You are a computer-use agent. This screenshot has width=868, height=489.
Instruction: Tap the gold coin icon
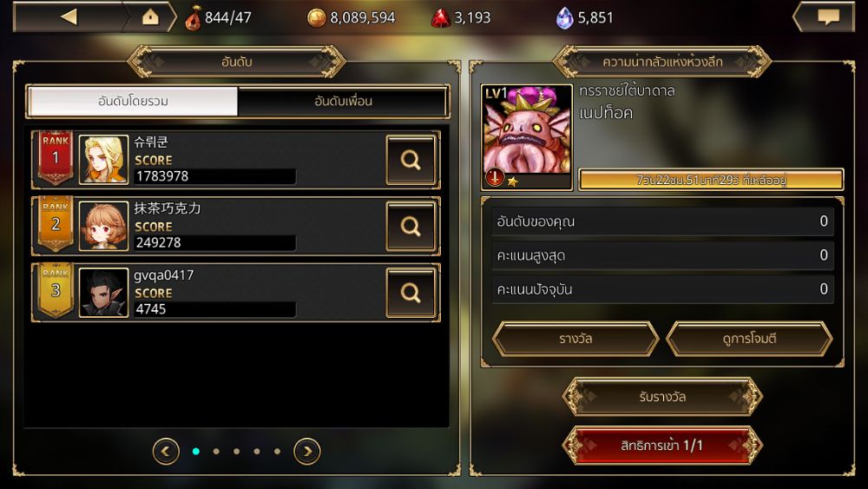click(x=316, y=17)
